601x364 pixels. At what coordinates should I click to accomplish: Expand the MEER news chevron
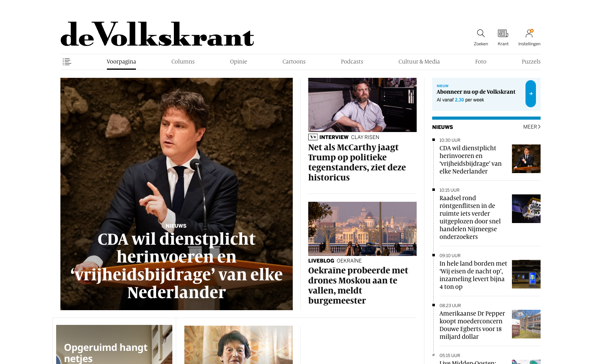click(532, 127)
